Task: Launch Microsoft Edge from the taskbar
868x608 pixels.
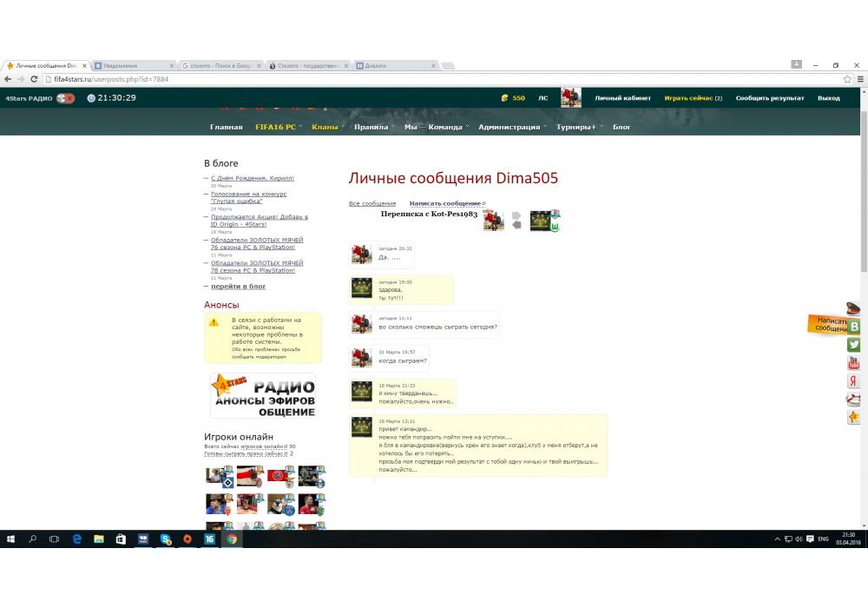Action: point(77,539)
